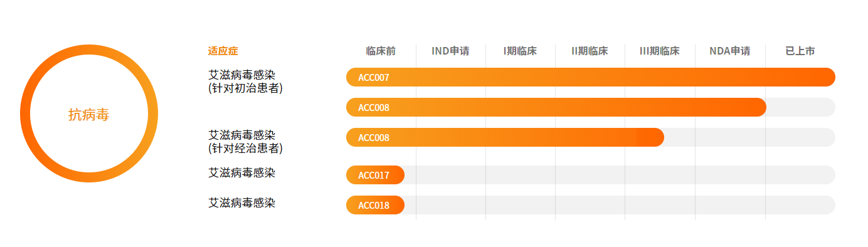
Task: Click 艾滋病毒感染 label beside ACC018
Action: tap(241, 202)
